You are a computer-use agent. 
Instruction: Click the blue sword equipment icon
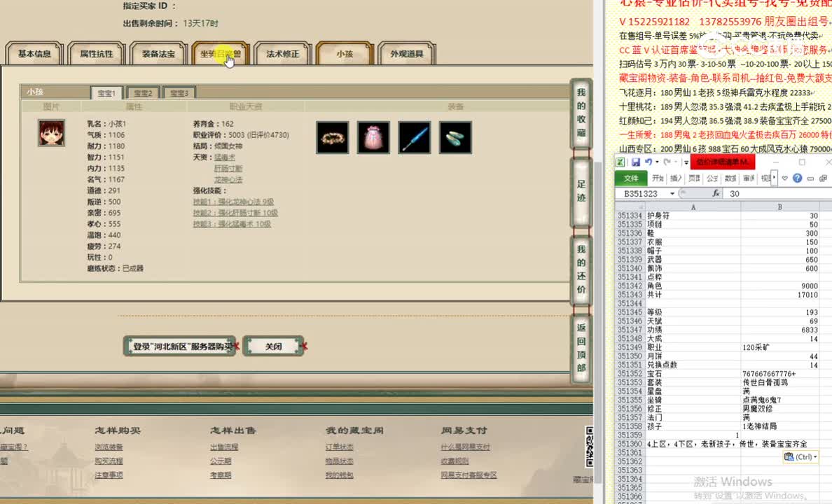(415, 137)
